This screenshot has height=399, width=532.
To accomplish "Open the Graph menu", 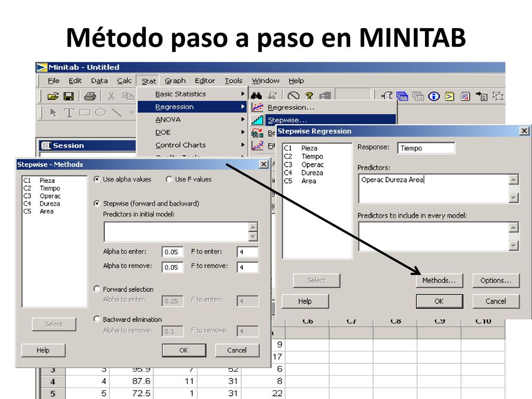I will [x=175, y=81].
